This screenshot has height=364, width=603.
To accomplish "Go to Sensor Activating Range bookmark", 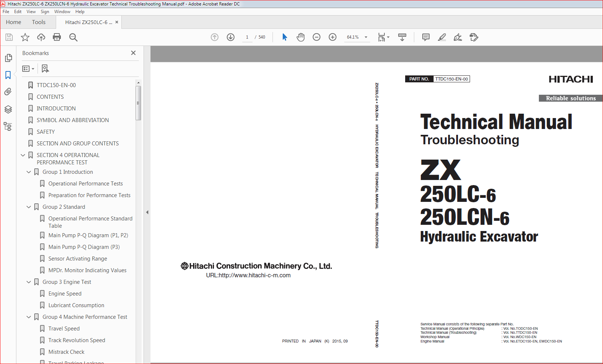I will pos(78,259).
